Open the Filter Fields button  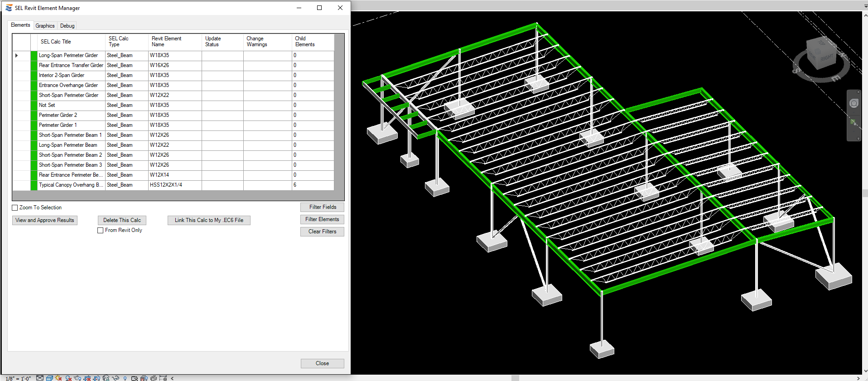pyautogui.click(x=322, y=207)
